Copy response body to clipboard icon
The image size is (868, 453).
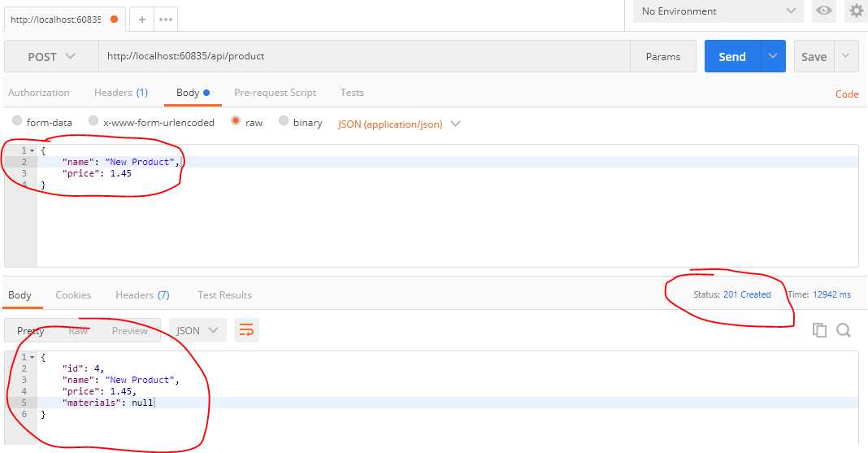[x=819, y=330]
